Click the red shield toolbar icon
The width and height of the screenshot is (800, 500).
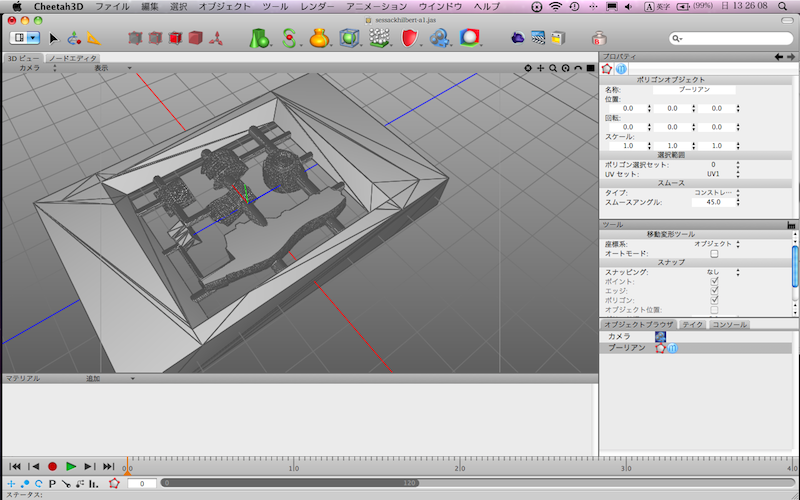pyautogui.click(x=410, y=38)
